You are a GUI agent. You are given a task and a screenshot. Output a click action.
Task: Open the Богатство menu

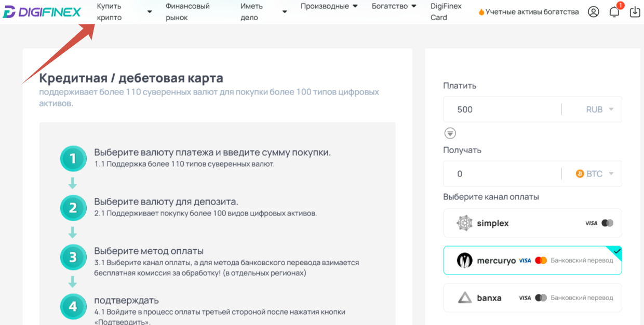pyautogui.click(x=390, y=6)
